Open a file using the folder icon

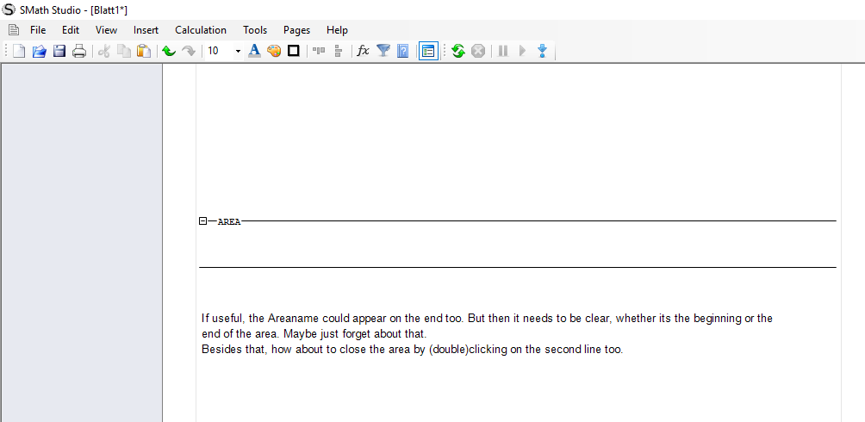pyautogui.click(x=39, y=51)
